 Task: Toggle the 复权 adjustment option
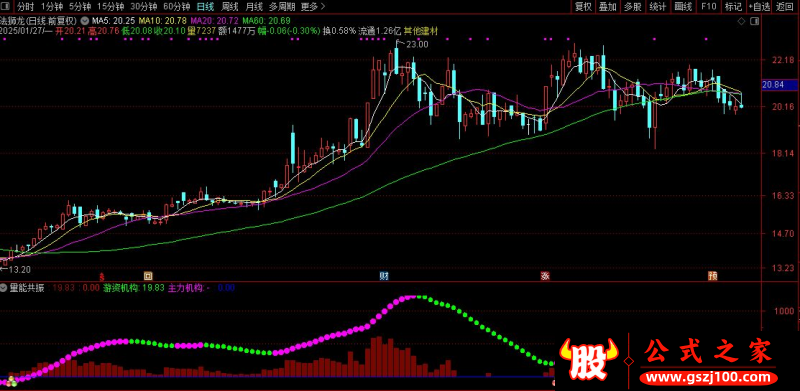pyautogui.click(x=583, y=7)
